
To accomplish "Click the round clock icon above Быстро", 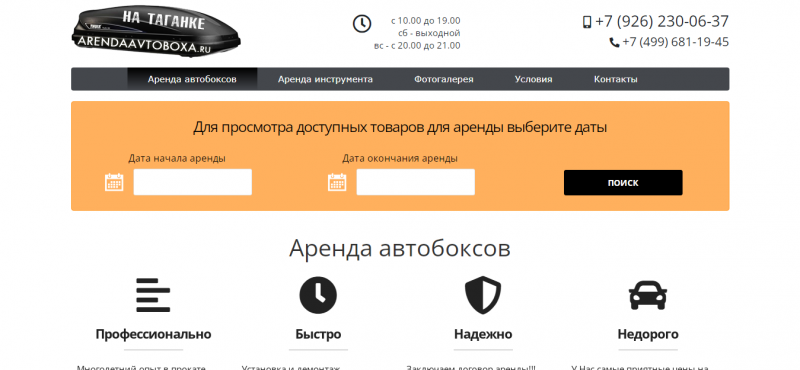I will [x=318, y=295].
